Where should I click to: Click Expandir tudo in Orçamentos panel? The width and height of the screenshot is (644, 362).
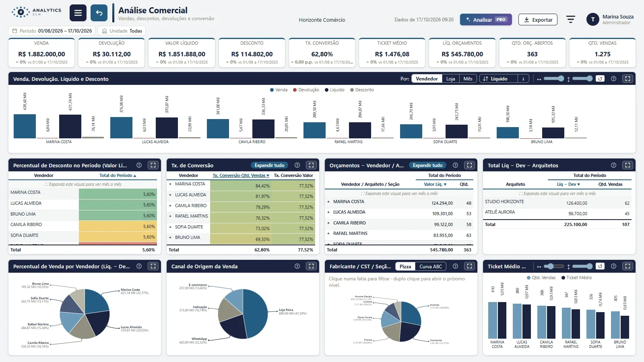coord(427,165)
